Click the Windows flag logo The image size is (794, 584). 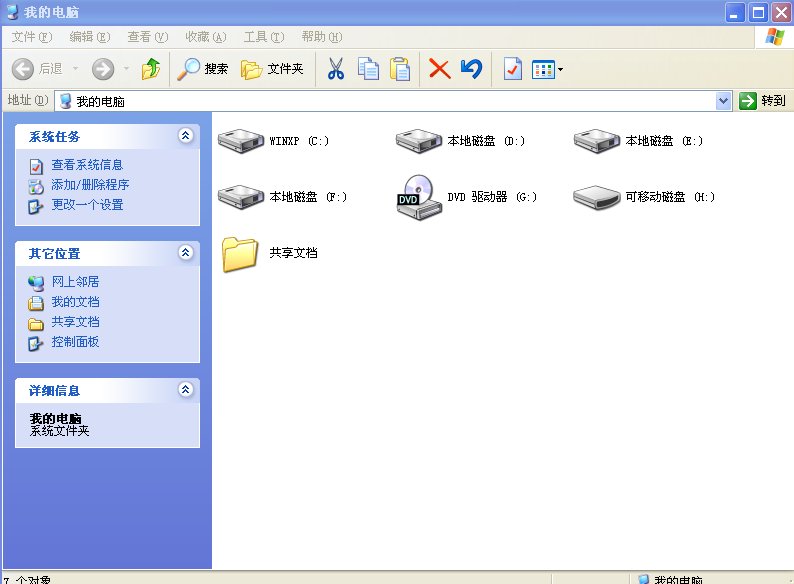[x=774, y=37]
